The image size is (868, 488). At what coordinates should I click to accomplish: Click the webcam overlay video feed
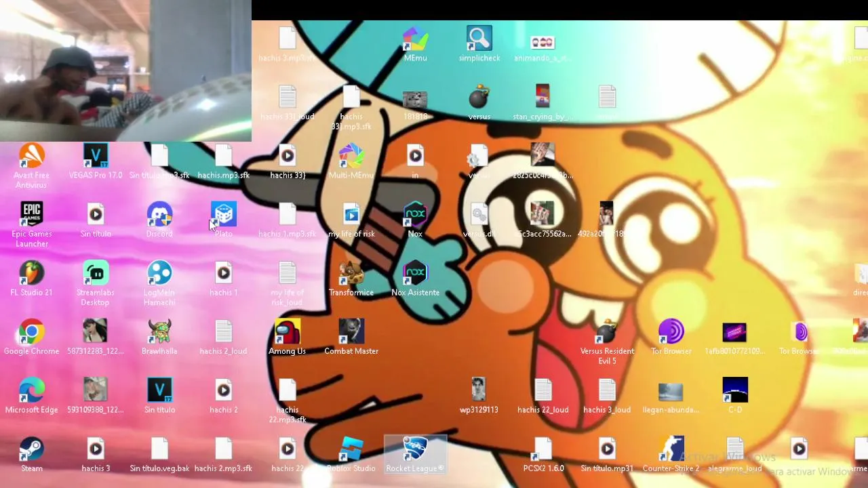point(125,70)
